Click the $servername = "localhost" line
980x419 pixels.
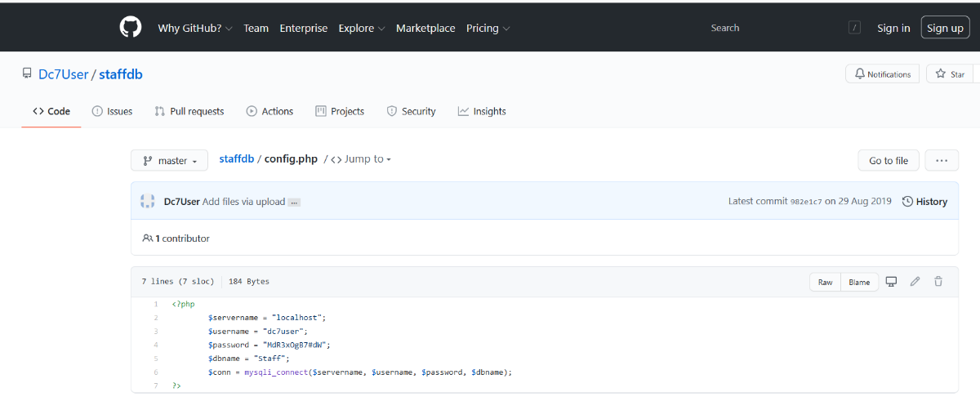tap(266, 318)
